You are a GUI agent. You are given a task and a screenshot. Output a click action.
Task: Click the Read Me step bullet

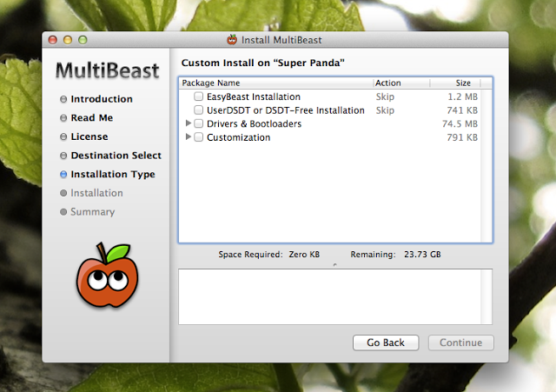coord(63,118)
